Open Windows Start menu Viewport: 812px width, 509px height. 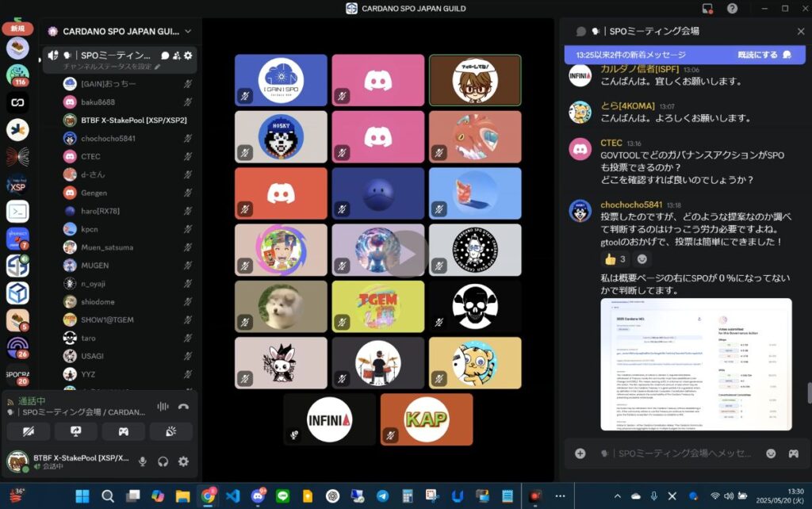(x=82, y=496)
